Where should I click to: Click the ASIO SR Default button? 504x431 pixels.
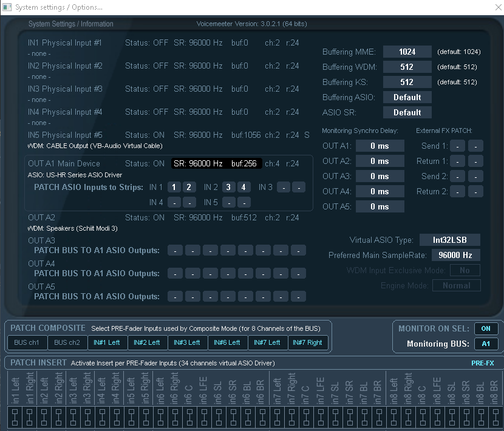407,112
